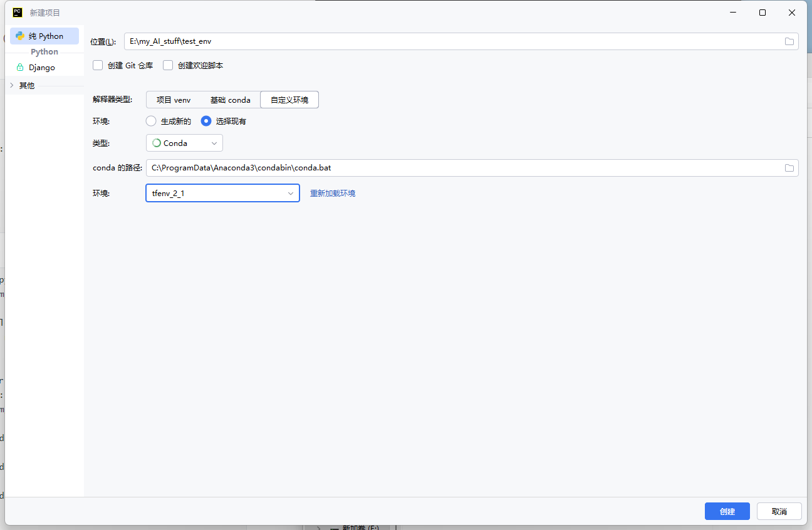Screen dimensions: 812x530
Task: Click the conda 的路径 label
Action: click(x=118, y=168)
